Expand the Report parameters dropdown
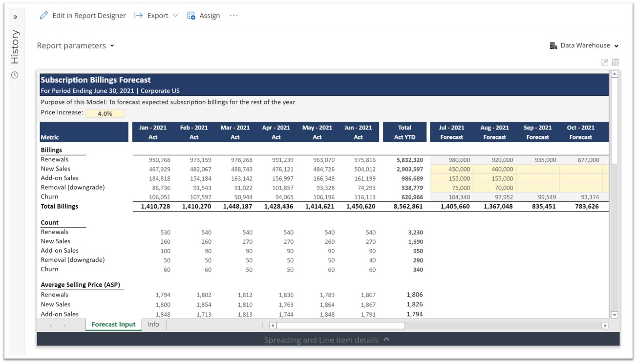 [112, 46]
